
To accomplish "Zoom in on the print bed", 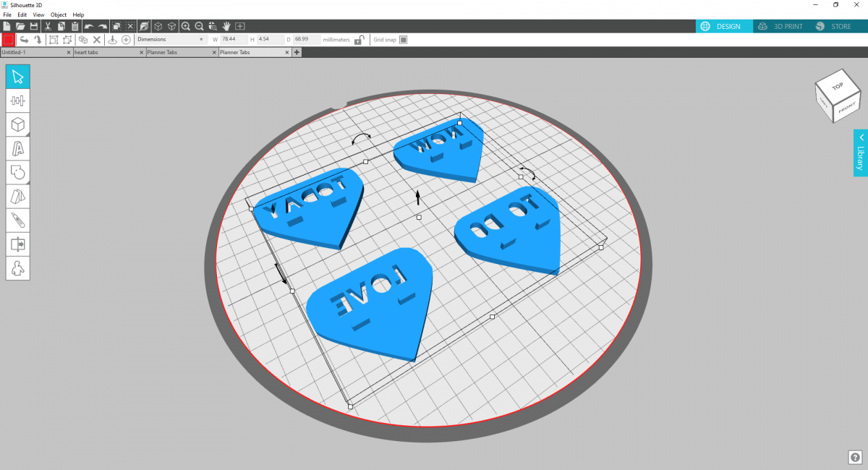I will coord(185,26).
